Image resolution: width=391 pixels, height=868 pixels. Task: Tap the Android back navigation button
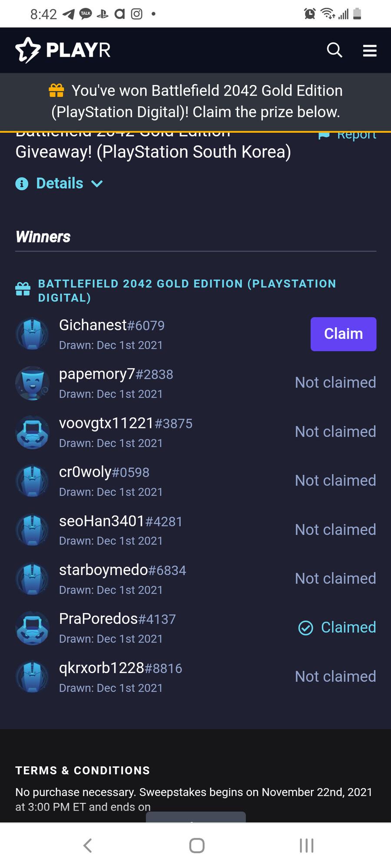click(87, 845)
